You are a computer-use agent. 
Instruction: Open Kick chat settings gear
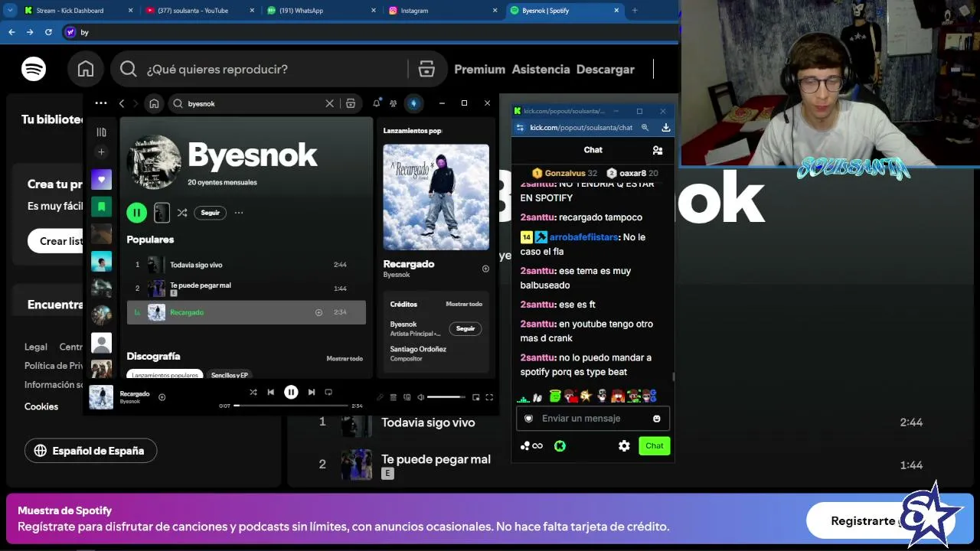(624, 445)
